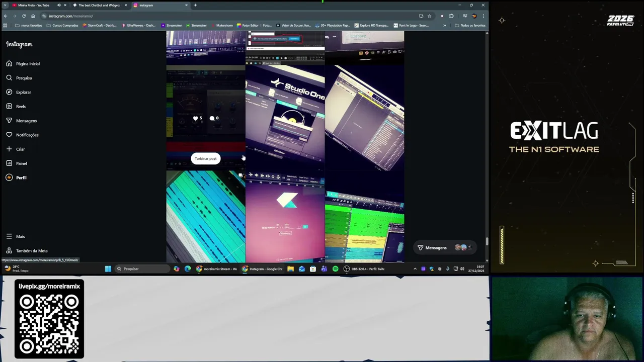Open Página inicial in the Instagram sidebar
This screenshot has height=362, width=644.
(23, 64)
